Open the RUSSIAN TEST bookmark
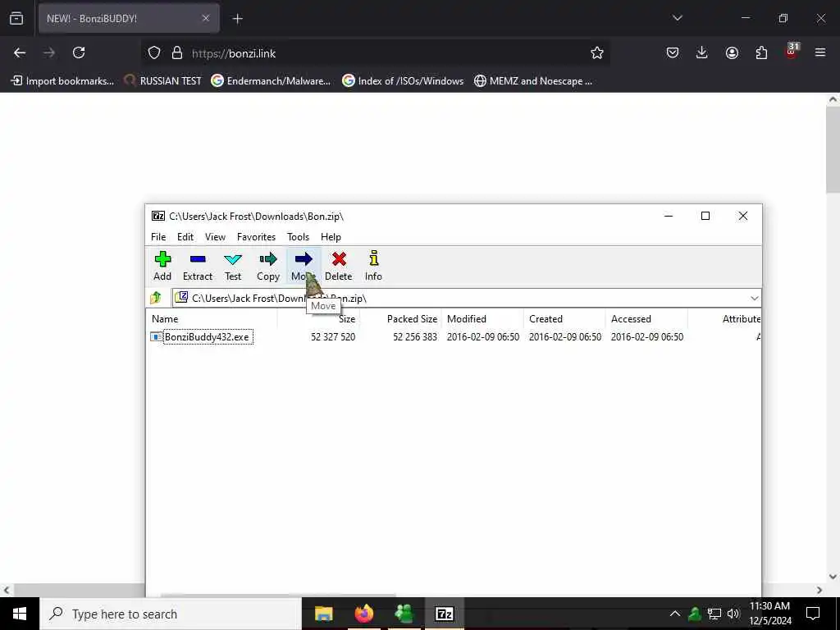The width and height of the screenshot is (840, 630). coord(162,81)
